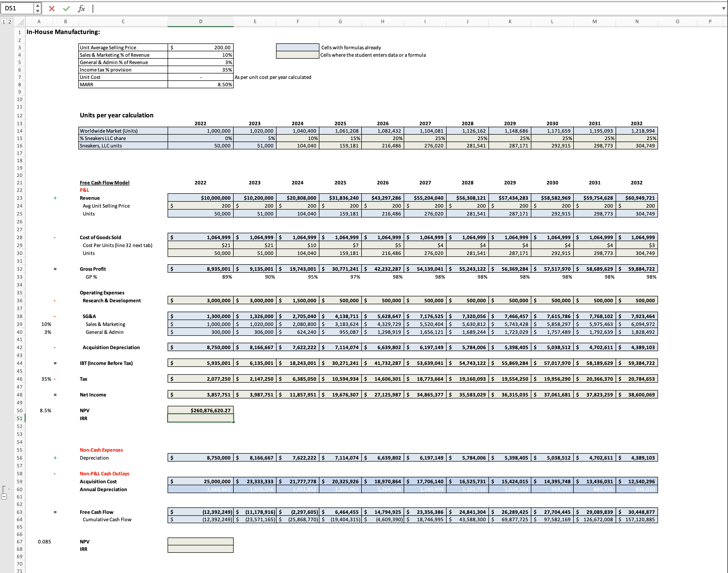
Task: Select the Free Cash Flow Model label cell
Action: click(104, 182)
